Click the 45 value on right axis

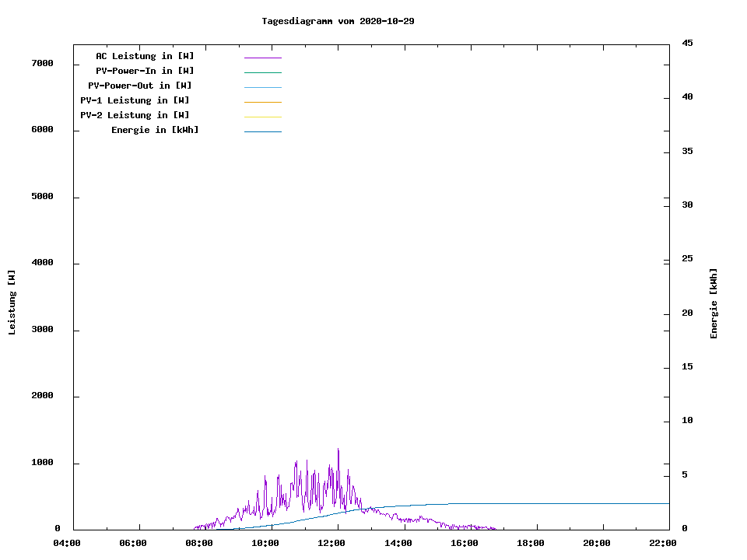687,43
